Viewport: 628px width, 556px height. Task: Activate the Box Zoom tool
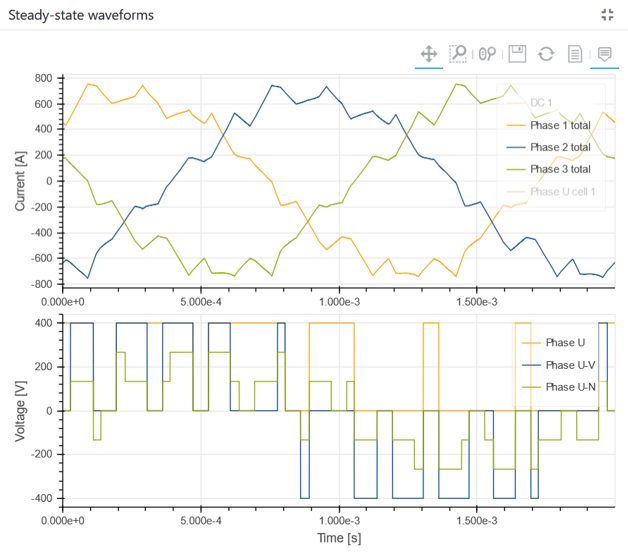click(x=458, y=53)
